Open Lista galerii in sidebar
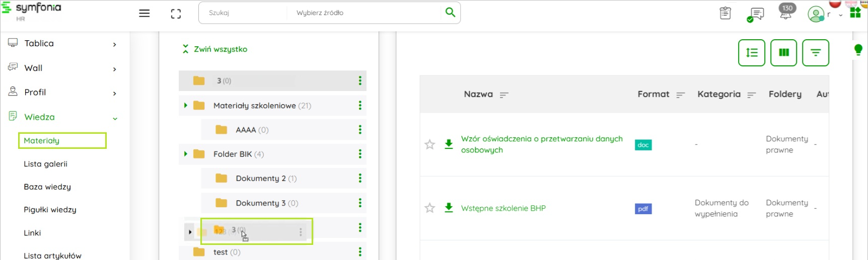The height and width of the screenshot is (260, 868). point(45,164)
